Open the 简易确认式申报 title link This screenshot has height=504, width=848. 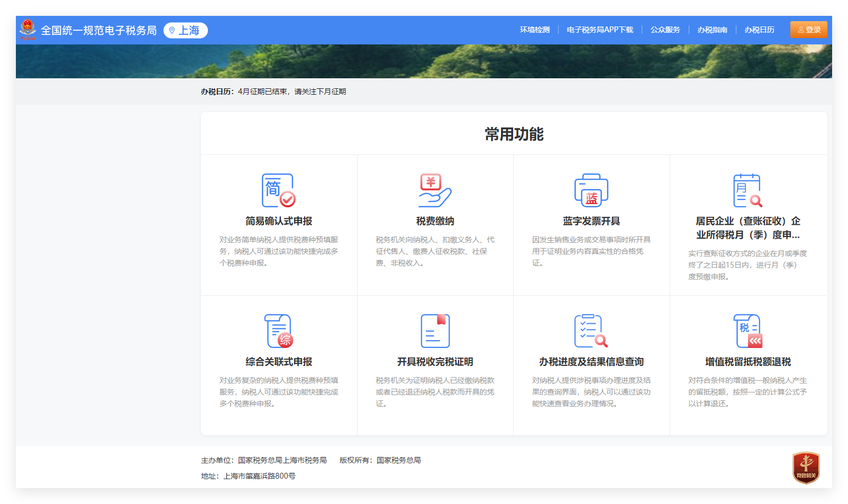[x=279, y=221]
